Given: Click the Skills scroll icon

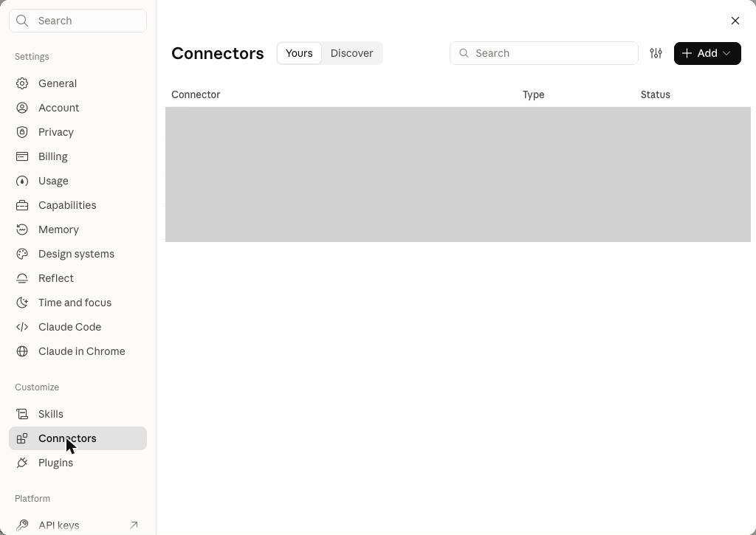Looking at the screenshot, I should 22,414.
